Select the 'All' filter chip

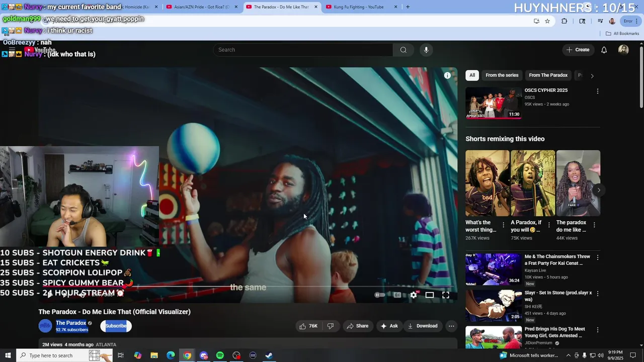[x=472, y=75]
